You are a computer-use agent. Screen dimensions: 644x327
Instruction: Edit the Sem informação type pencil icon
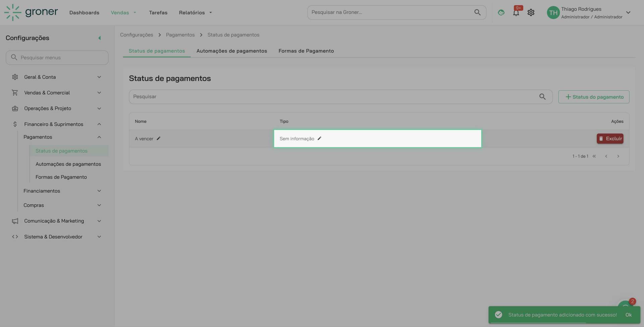pos(319,138)
